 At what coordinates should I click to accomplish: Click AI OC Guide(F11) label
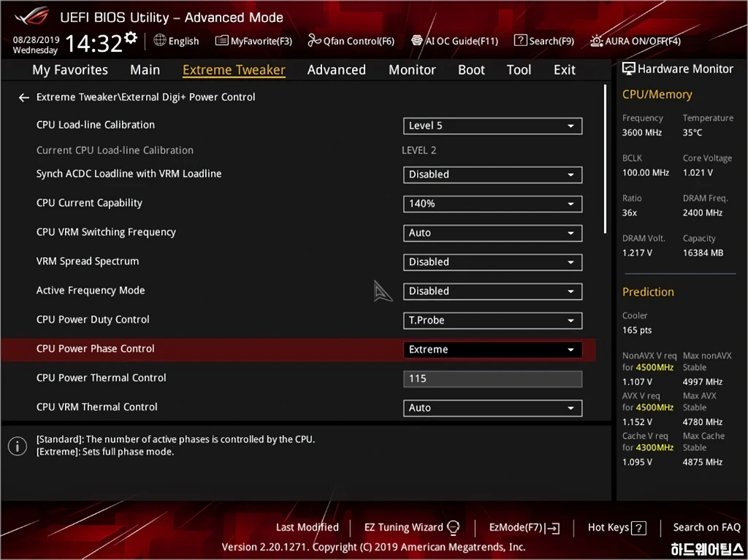tap(462, 41)
